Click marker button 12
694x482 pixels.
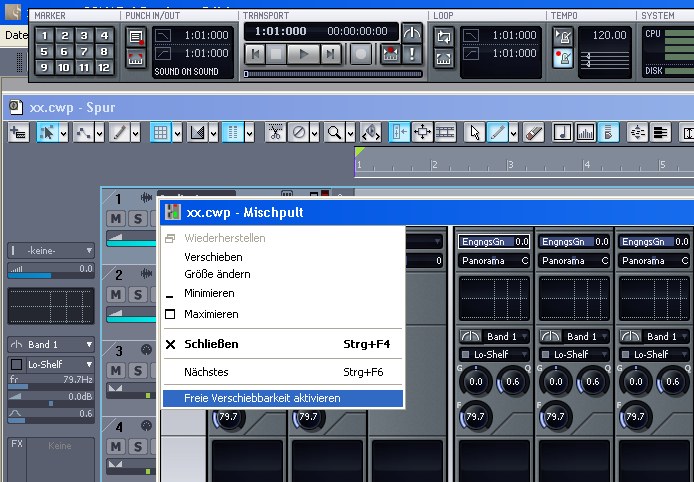[x=104, y=67]
